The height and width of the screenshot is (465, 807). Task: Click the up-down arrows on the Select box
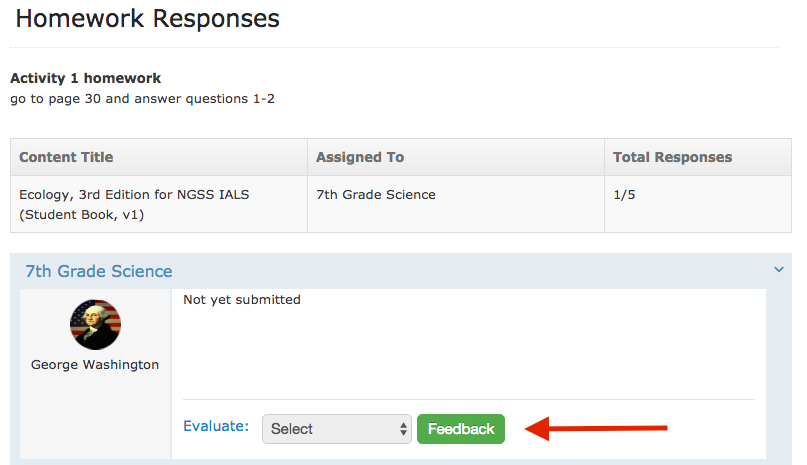[x=404, y=429]
